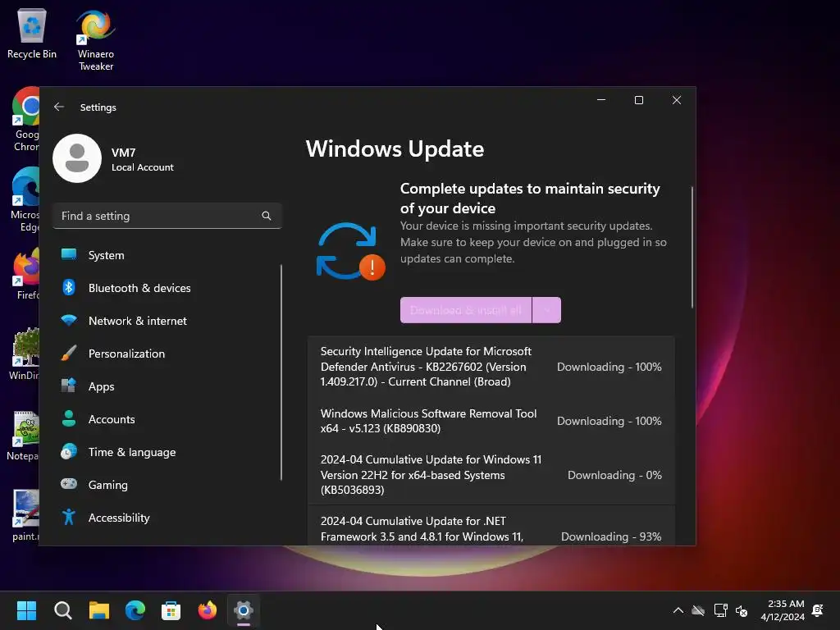840x630 pixels.
Task: Click the VM7 user profile avatar
Action: [77, 158]
